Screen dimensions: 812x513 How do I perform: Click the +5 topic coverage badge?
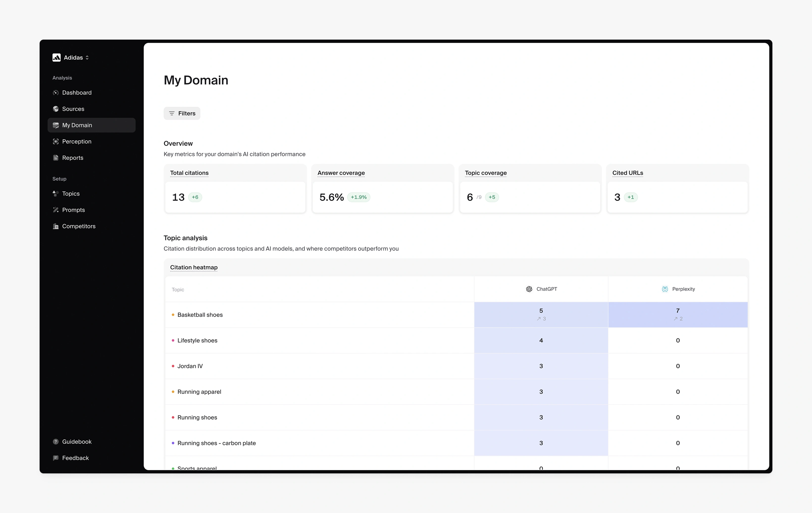coord(492,197)
